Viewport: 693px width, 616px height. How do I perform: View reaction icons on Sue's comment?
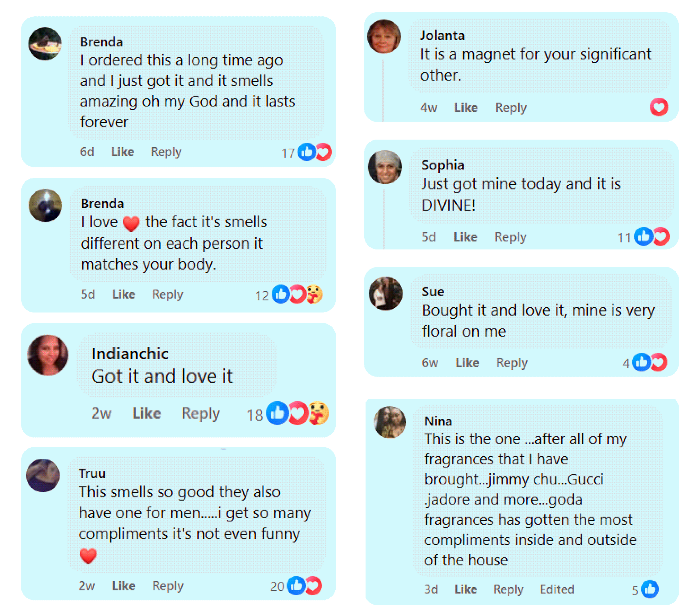point(649,362)
